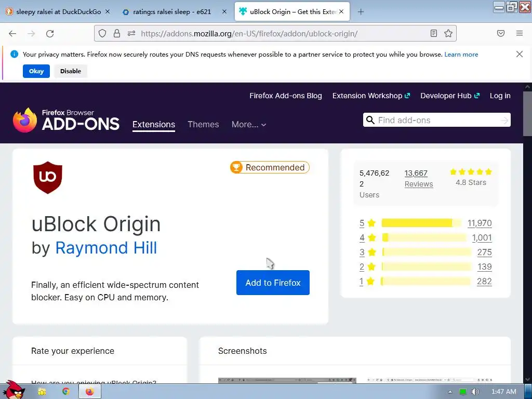Open the second screenshot thumbnail
The height and width of the screenshot is (399, 532).
point(430,380)
